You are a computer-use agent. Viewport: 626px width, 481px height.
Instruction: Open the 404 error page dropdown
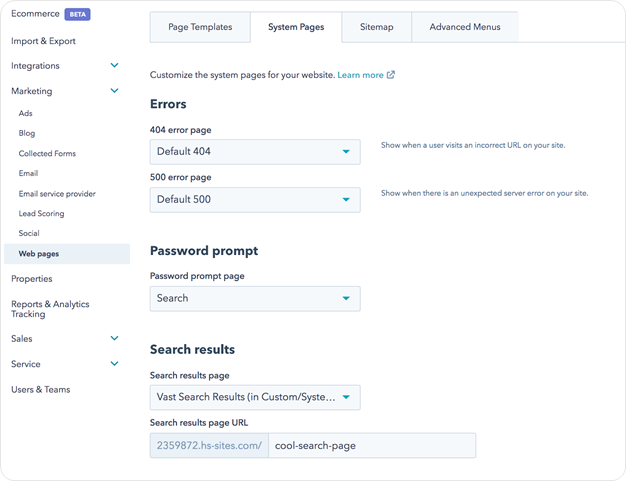coord(254,152)
